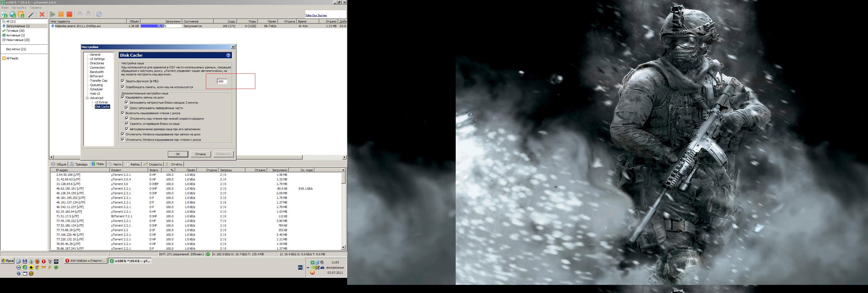Click OK in the settings dialog

point(178,154)
